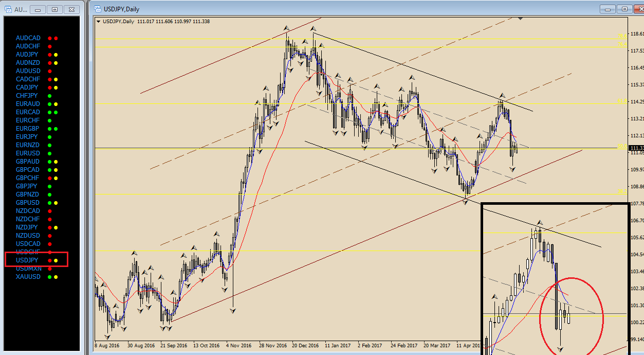The width and height of the screenshot is (644, 355).
Task: Select the AUDCHF symbol in the list
Action: [28, 46]
